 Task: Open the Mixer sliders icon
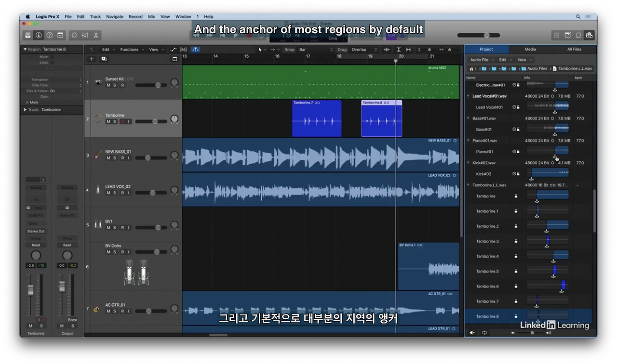point(85,35)
